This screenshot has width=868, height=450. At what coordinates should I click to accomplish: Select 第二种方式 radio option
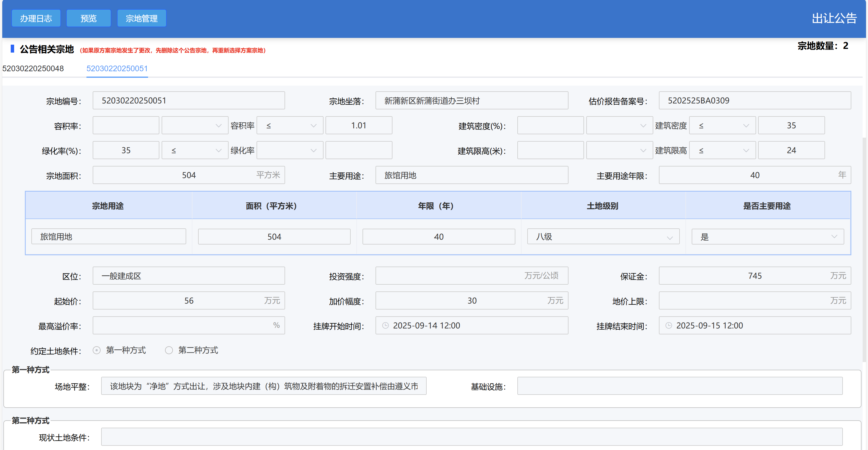169,351
